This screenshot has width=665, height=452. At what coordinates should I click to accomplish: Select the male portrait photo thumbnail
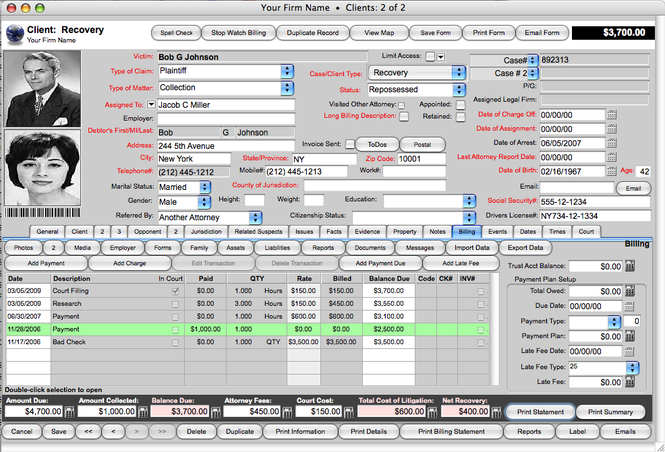tap(42, 89)
